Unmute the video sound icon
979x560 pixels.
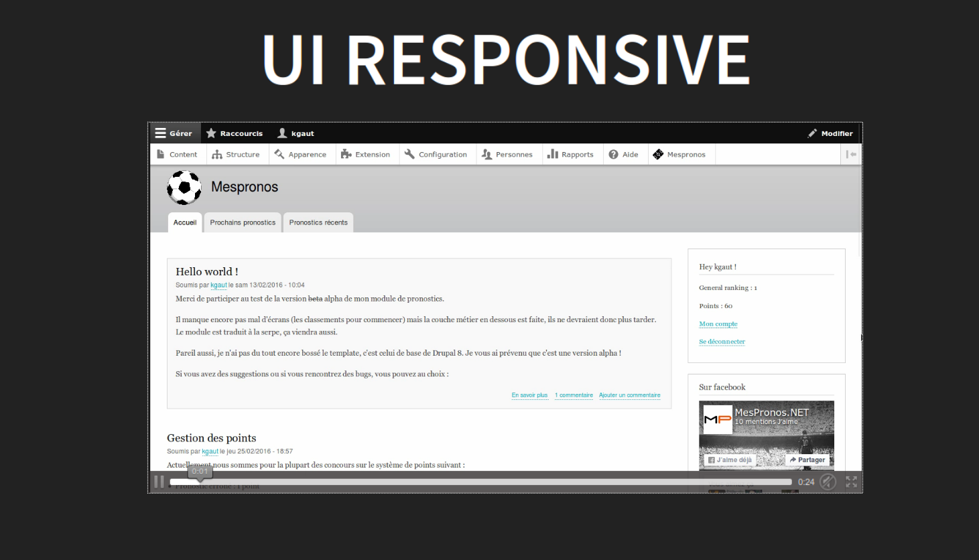pyautogui.click(x=828, y=482)
